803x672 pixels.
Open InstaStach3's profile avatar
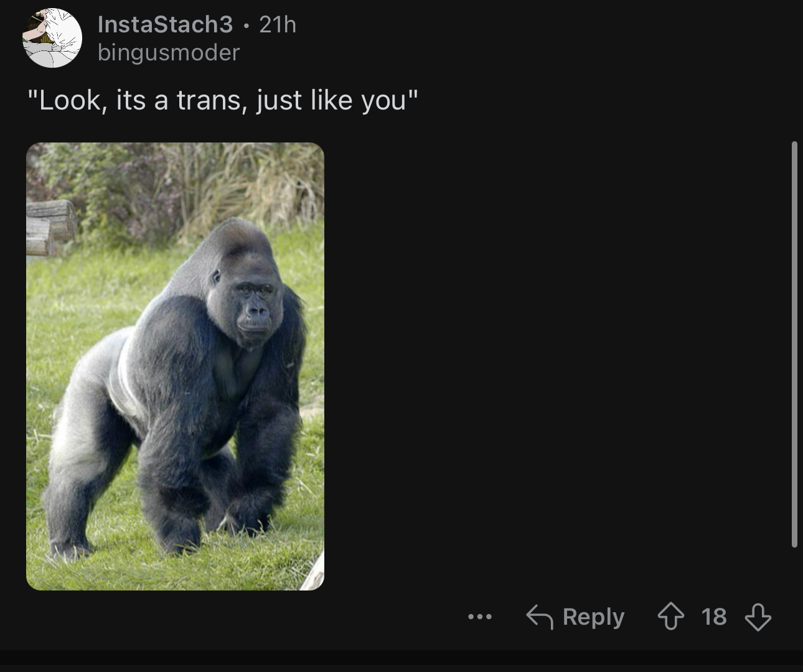[52, 38]
